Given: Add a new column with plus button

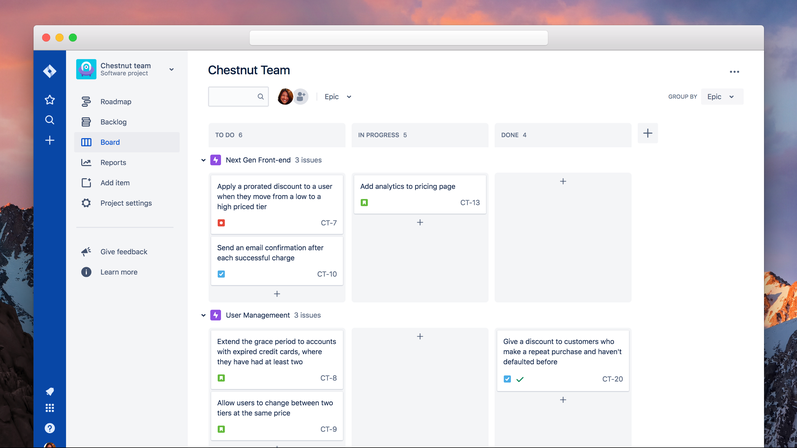Looking at the screenshot, I should tap(648, 133).
